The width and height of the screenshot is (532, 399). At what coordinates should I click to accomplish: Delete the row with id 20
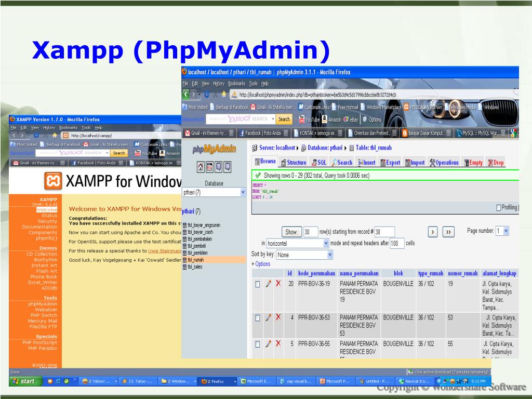(x=278, y=283)
